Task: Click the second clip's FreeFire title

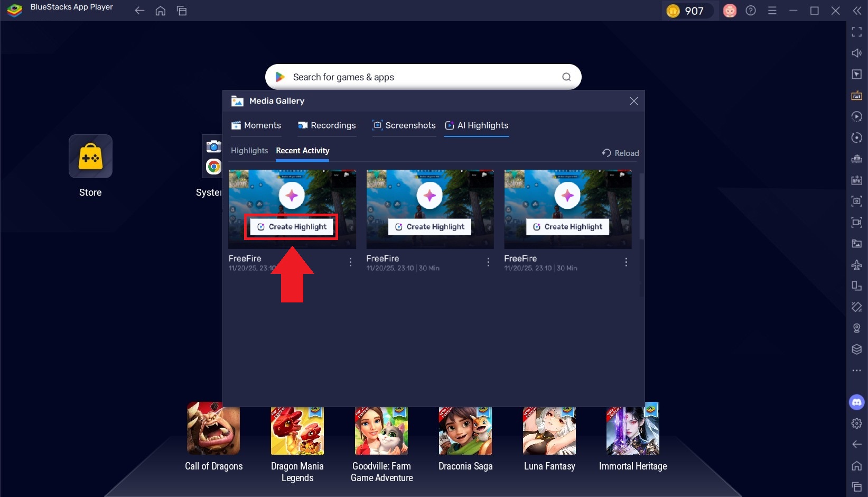Action: pyautogui.click(x=382, y=259)
